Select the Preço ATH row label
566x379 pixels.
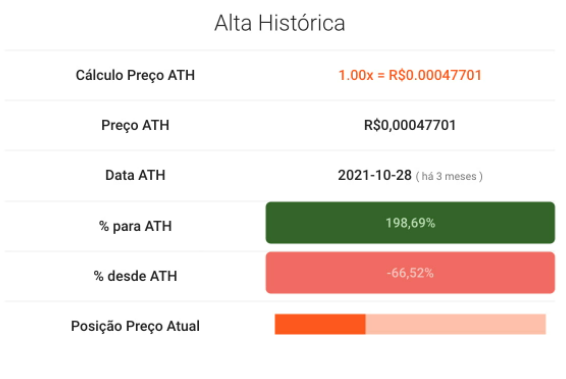(135, 125)
